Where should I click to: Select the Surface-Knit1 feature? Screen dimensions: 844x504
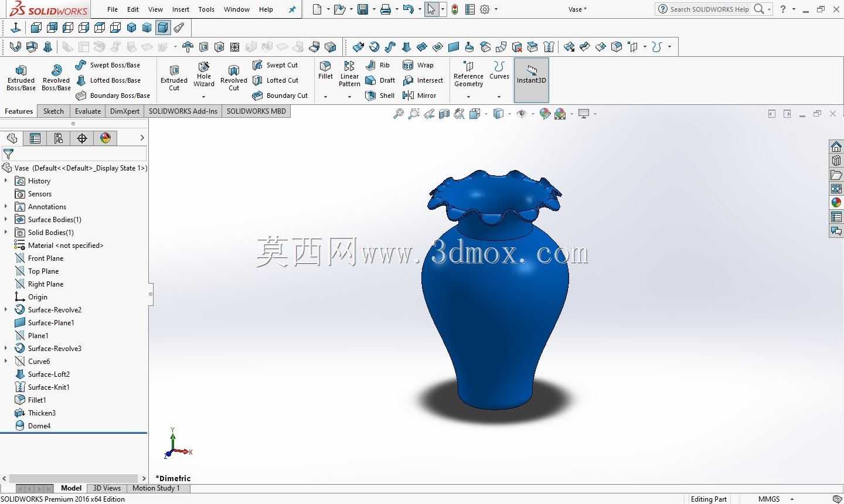(42, 387)
